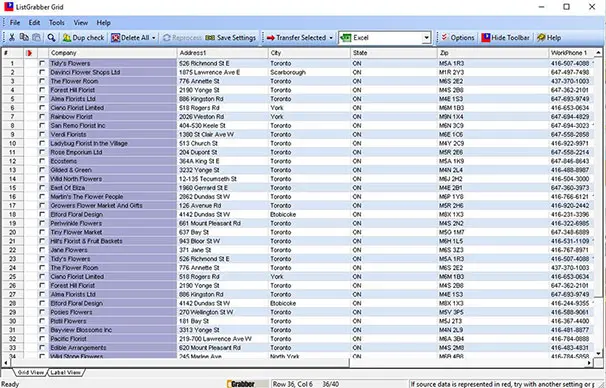Image resolution: width=606 pixels, height=388 pixels.
Task: Click the Copy icon in toolbar
Action: 24,37
